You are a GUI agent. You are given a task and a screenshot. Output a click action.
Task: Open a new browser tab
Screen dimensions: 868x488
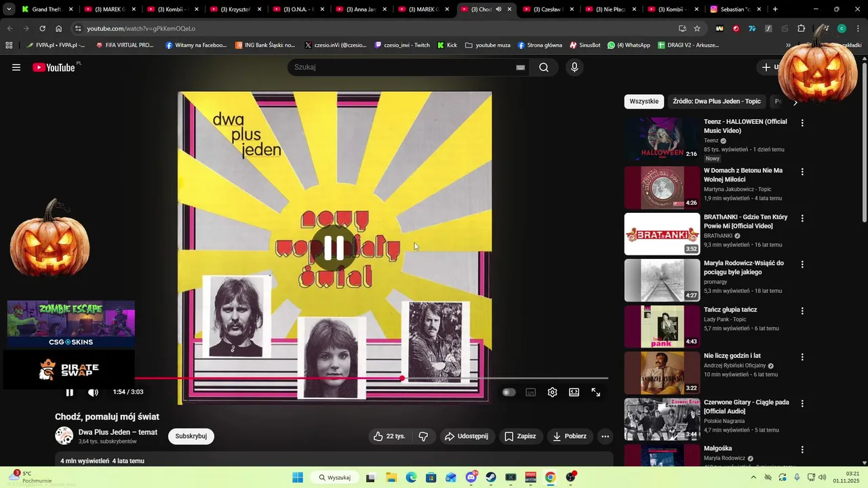click(775, 9)
